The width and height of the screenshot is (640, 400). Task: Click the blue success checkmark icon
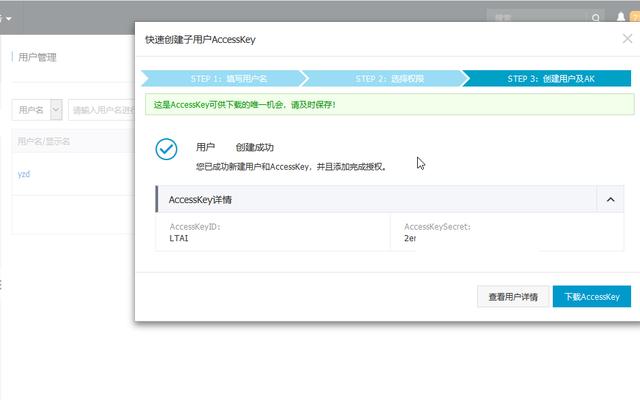click(x=166, y=148)
